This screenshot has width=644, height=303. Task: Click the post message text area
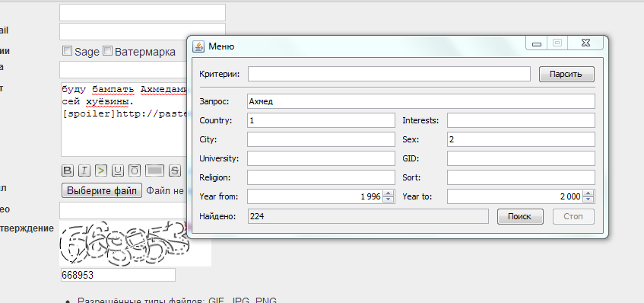click(x=124, y=120)
